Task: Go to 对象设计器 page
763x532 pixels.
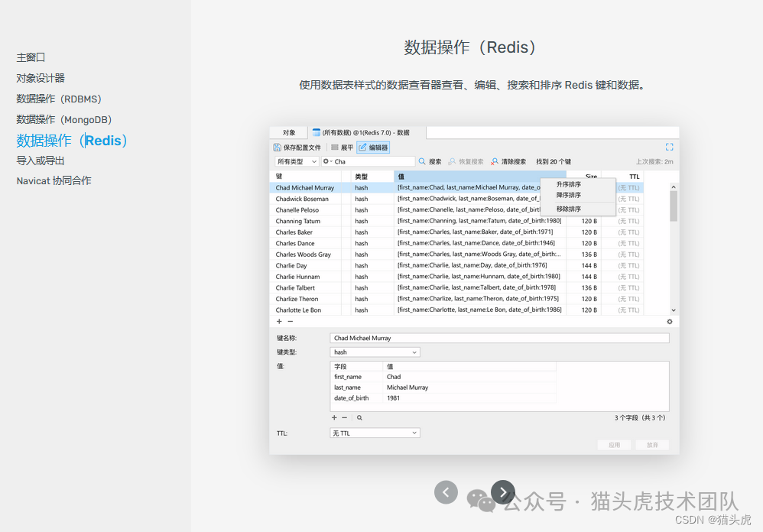Action: [x=41, y=78]
